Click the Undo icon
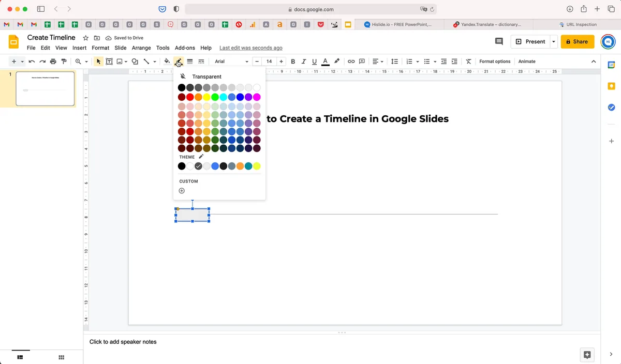 tap(32, 62)
